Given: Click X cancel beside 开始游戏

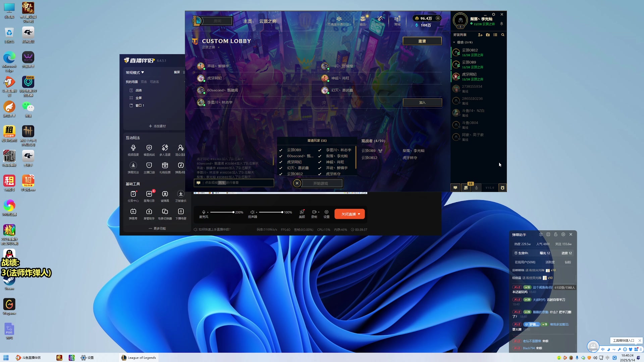Looking at the screenshot, I should coord(297,183).
